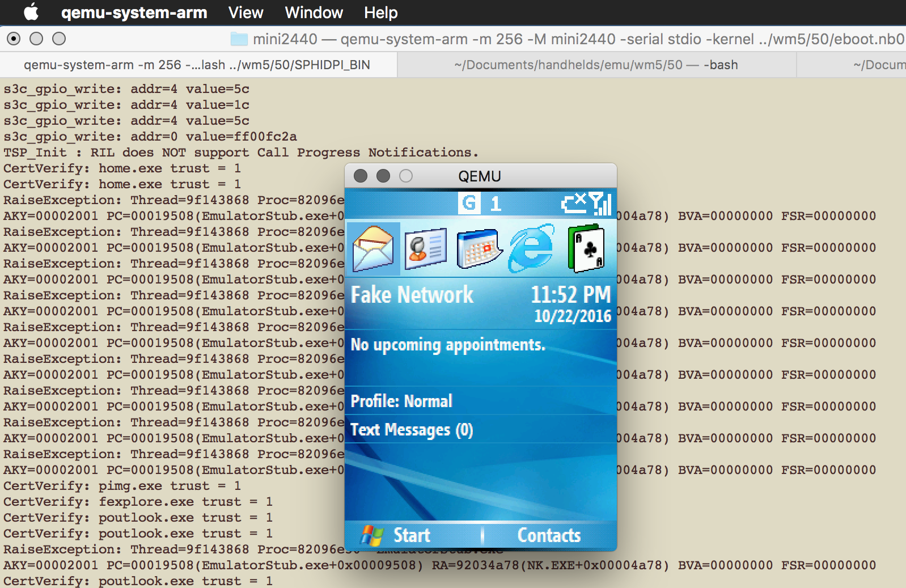Close the terminal window
This screenshot has height=588, width=906.
14,39
